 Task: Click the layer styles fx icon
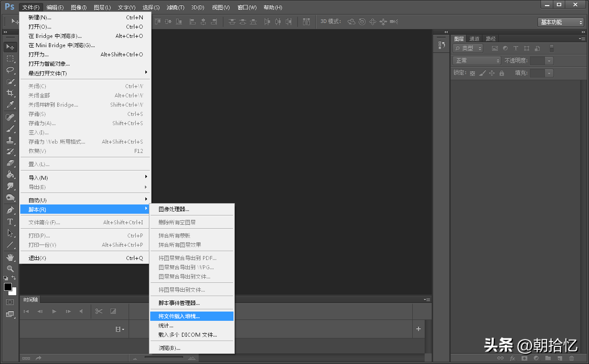click(512, 358)
